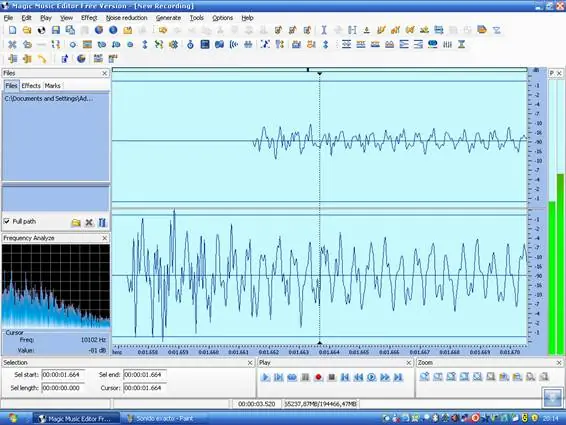Open the Tools menu
Viewport: 566px width, 425px height.
[197, 18]
